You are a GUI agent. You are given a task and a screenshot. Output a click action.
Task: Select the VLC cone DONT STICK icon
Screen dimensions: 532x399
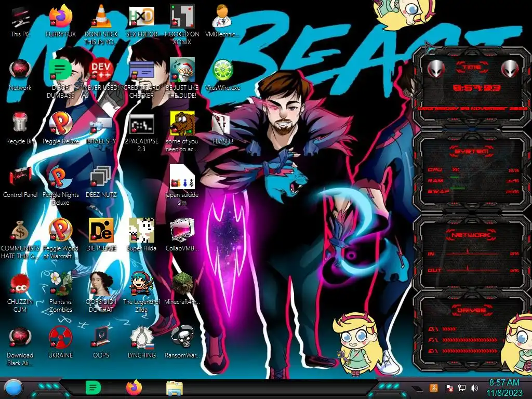pyautogui.click(x=101, y=24)
